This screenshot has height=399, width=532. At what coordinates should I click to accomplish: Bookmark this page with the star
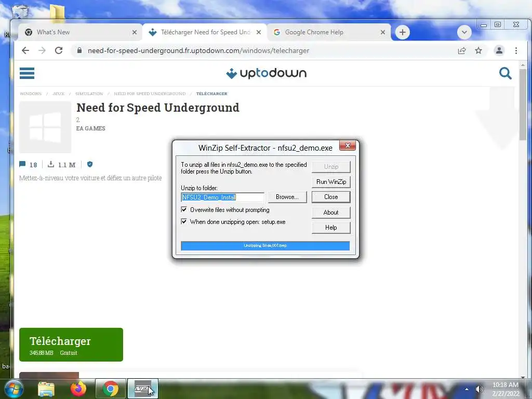(x=478, y=50)
